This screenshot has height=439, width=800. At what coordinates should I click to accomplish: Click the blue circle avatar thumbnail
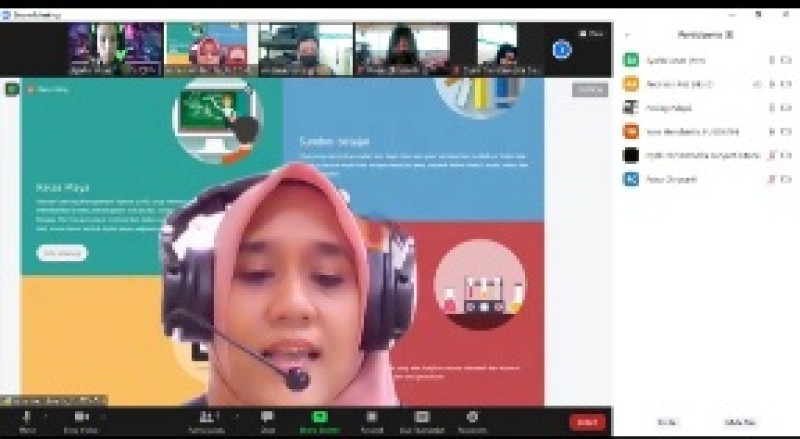click(562, 50)
